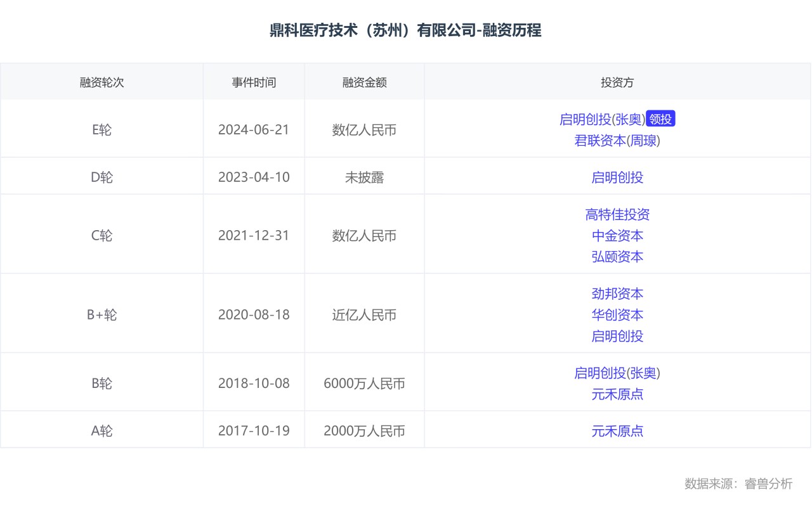The image size is (812, 516).
Task: Open 启明创投(张奥) link in E轮 row
Action: click(602, 119)
